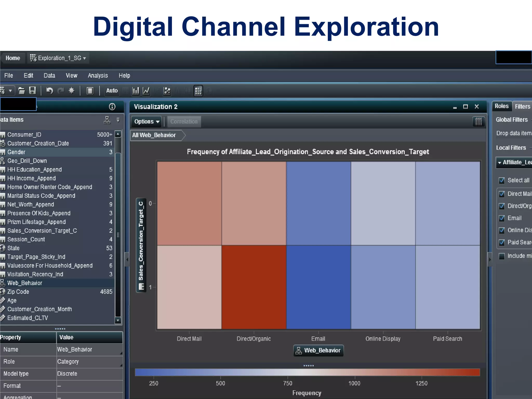
Task: Click the Frequency color gradient legend bar
Action: tap(307, 372)
